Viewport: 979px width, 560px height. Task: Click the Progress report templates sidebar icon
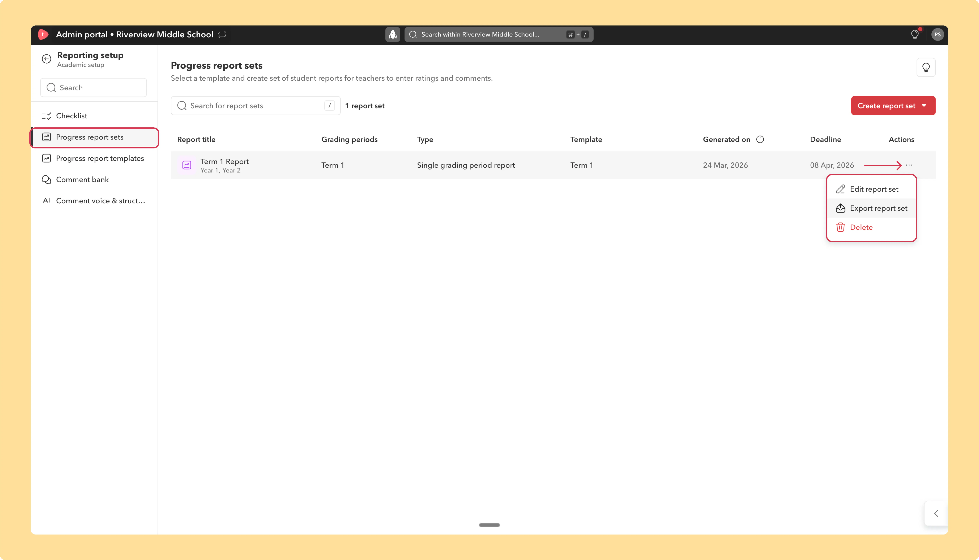click(x=47, y=158)
